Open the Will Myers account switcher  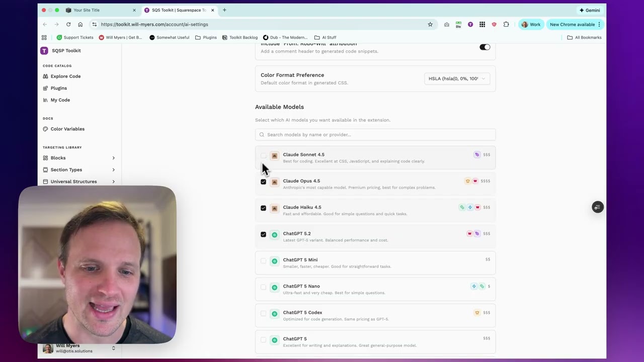79,348
